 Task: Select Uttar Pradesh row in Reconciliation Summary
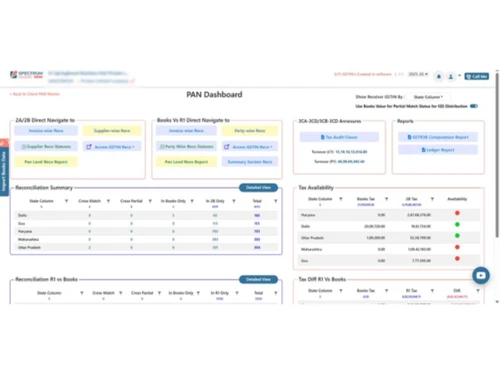tap(146, 247)
